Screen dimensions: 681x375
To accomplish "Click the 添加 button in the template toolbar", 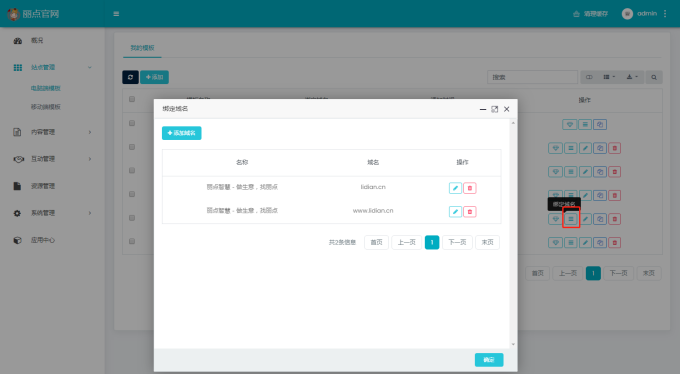I will [x=154, y=77].
